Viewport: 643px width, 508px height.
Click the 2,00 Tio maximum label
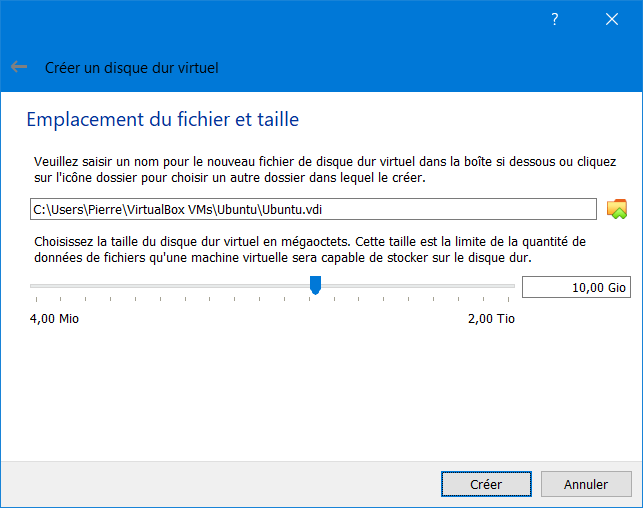[491, 319]
